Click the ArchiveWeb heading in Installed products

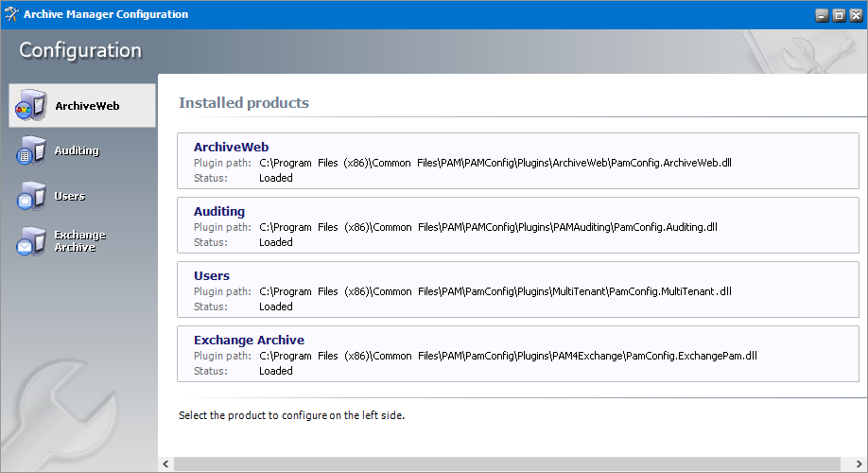(x=231, y=147)
